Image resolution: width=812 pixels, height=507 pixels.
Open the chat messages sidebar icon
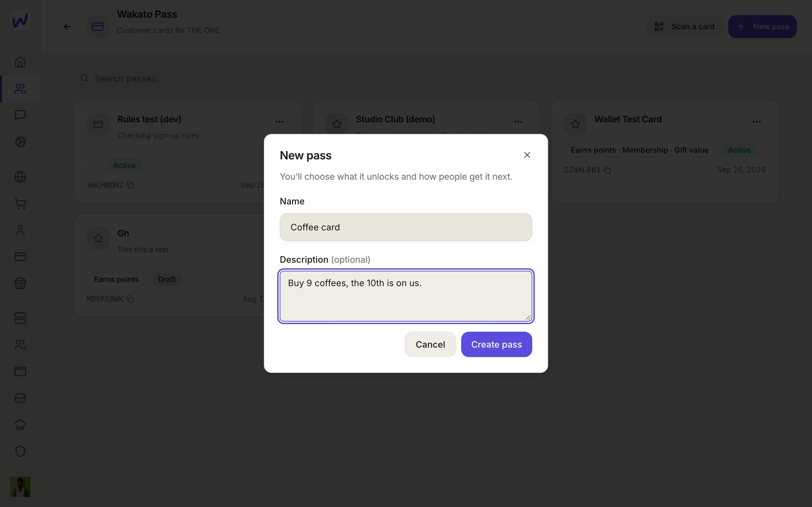point(20,115)
